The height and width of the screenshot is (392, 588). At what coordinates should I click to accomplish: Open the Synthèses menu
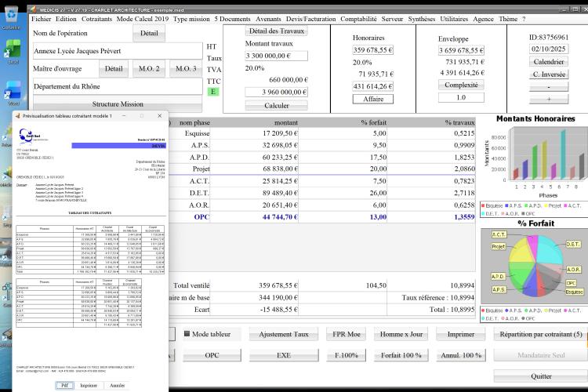pyautogui.click(x=422, y=19)
